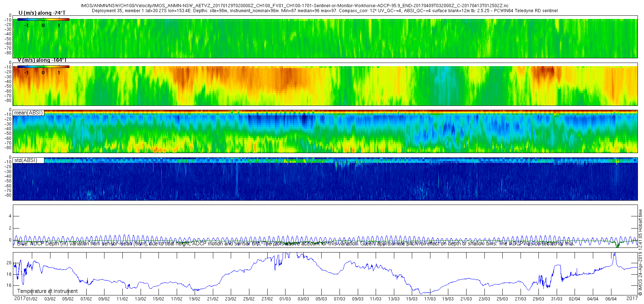
Task: Select the 'U (m/s) along -74°T' label
Action: [42, 13]
